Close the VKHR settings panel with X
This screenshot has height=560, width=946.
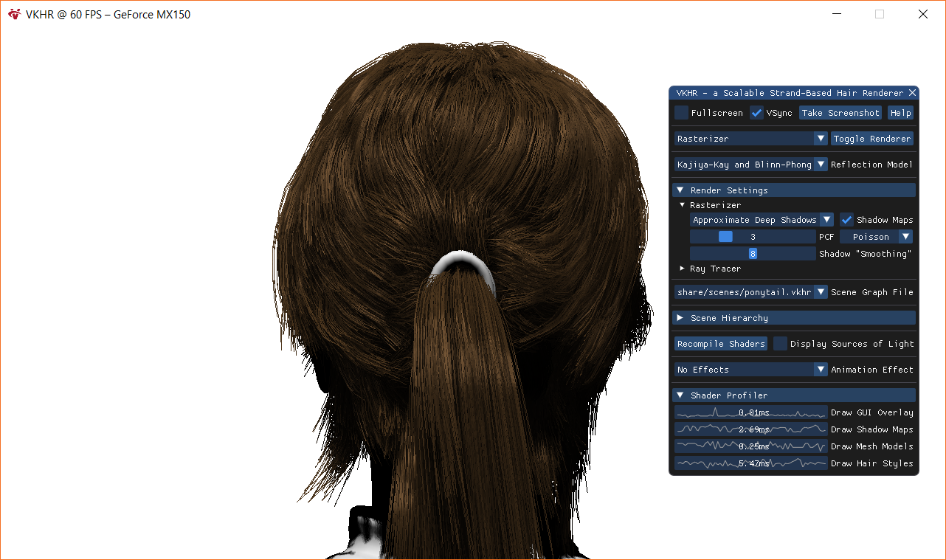pyautogui.click(x=912, y=93)
